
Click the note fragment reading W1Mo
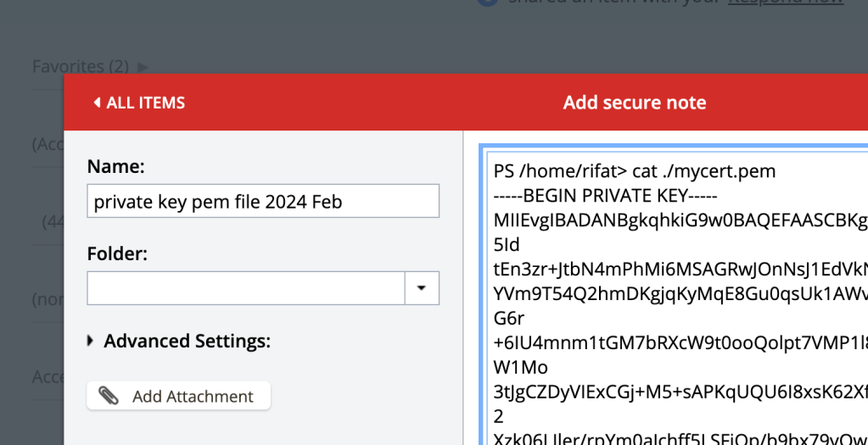pos(520,368)
